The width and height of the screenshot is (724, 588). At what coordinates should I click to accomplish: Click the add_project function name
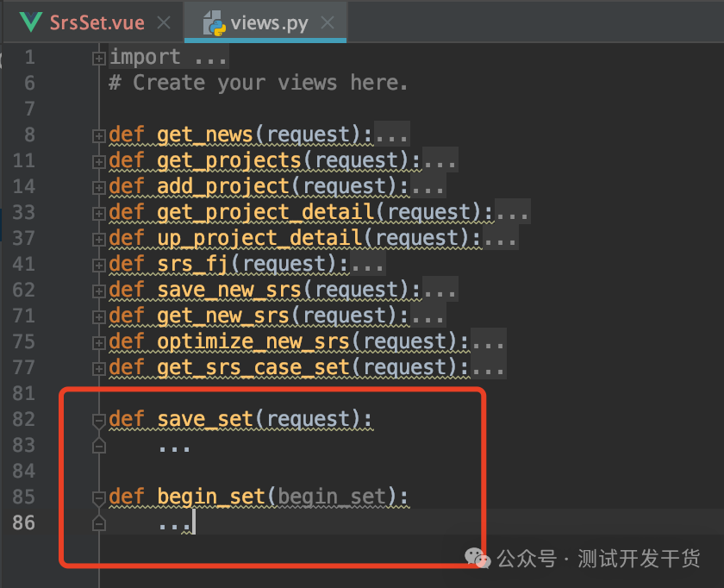click(223, 186)
